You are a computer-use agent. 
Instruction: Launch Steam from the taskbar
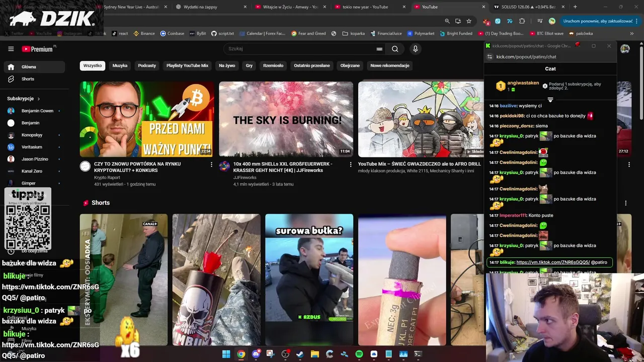pos(300,354)
